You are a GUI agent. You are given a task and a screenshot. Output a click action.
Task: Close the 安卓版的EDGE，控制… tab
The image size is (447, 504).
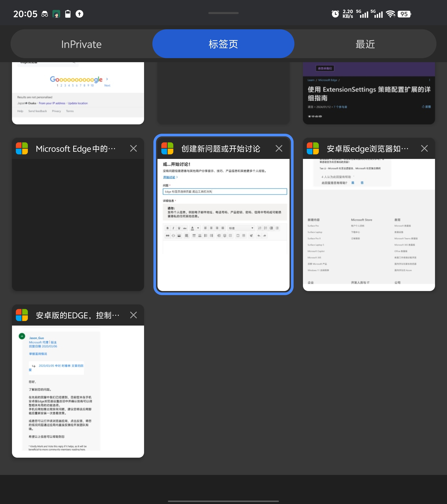click(x=133, y=315)
